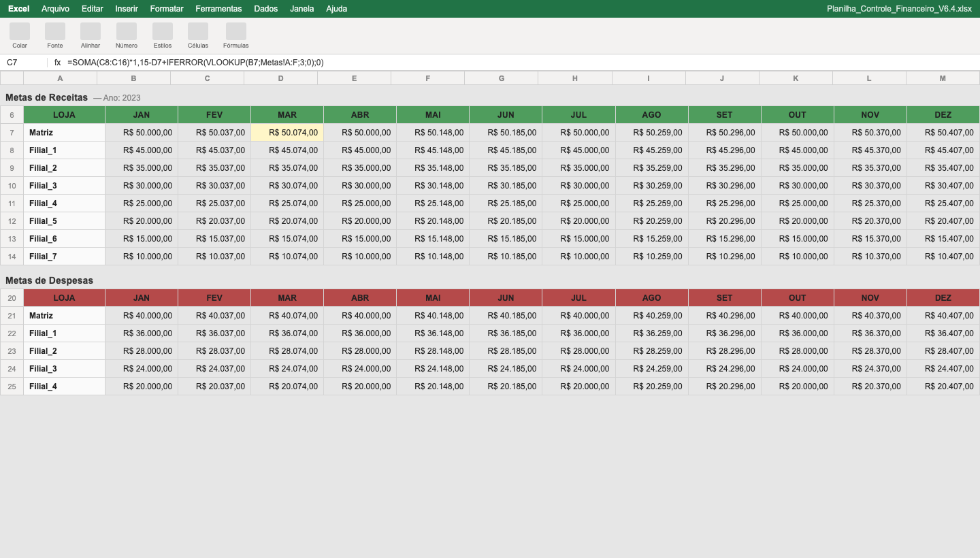Select row 7 header

[x=12, y=133]
